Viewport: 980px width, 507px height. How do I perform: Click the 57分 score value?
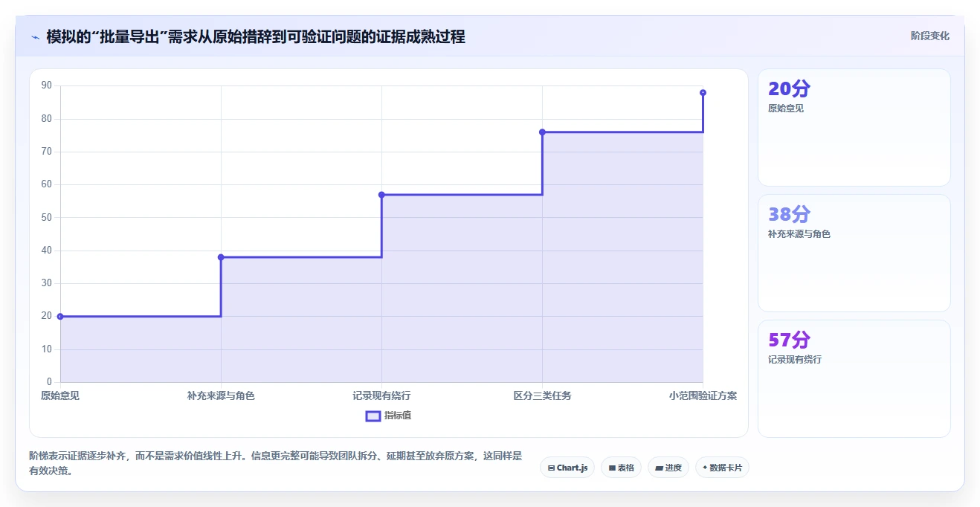click(x=789, y=340)
